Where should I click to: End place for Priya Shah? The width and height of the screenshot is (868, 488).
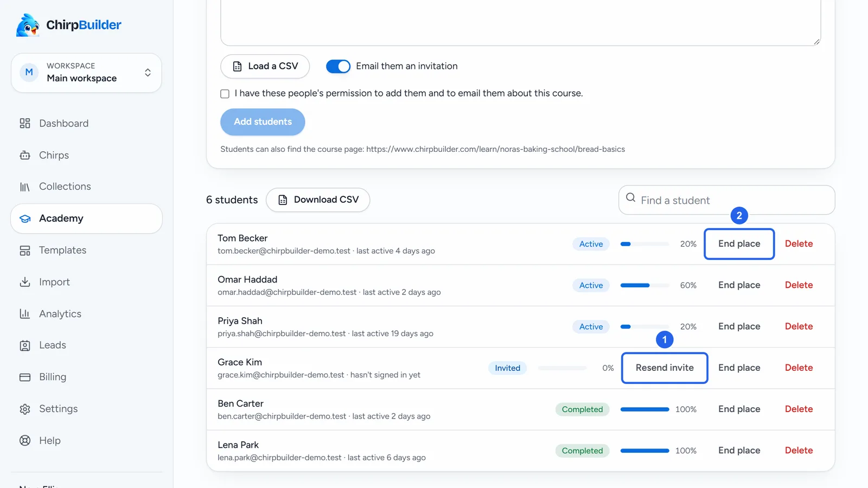point(739,326)
